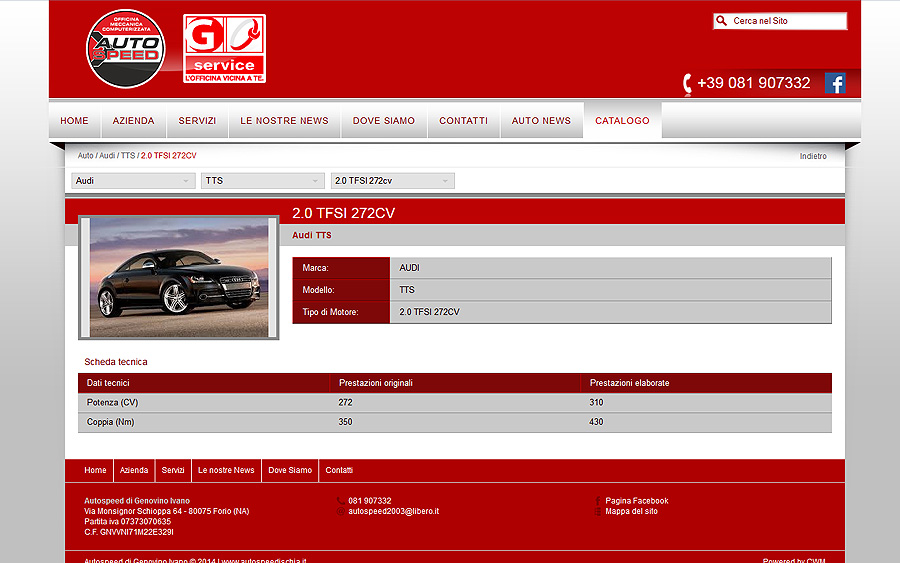Open the TTS model dropdown
This screenshot has width=900, height=563.
pyautogui.click(x=263, y=181)
